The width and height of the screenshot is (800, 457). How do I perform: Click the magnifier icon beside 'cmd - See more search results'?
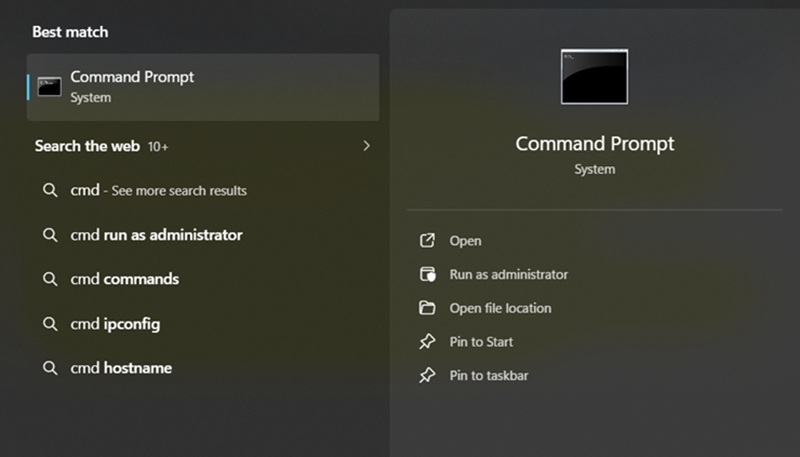point(50,190)
